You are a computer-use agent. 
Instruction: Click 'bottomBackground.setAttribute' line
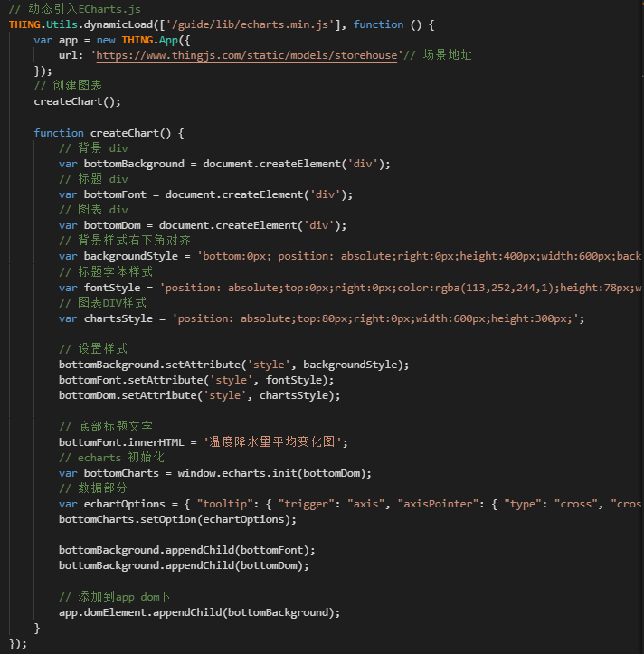tap(234, 365)
